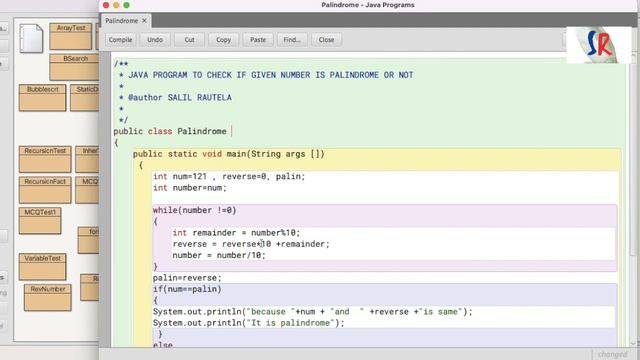Click the 'changed' status label
Screen dimensions: 640x360
[x=613, y=354]
